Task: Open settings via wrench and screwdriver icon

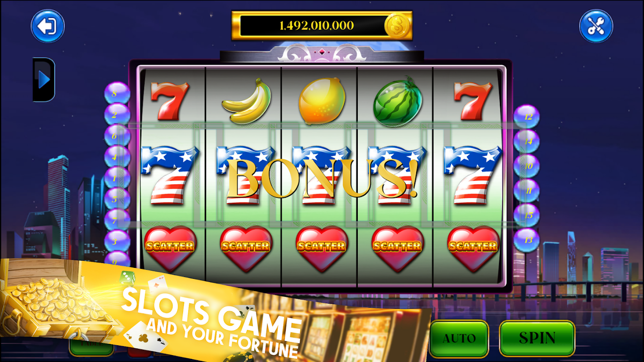Action: pyautogui.click(x=596, y=26)
